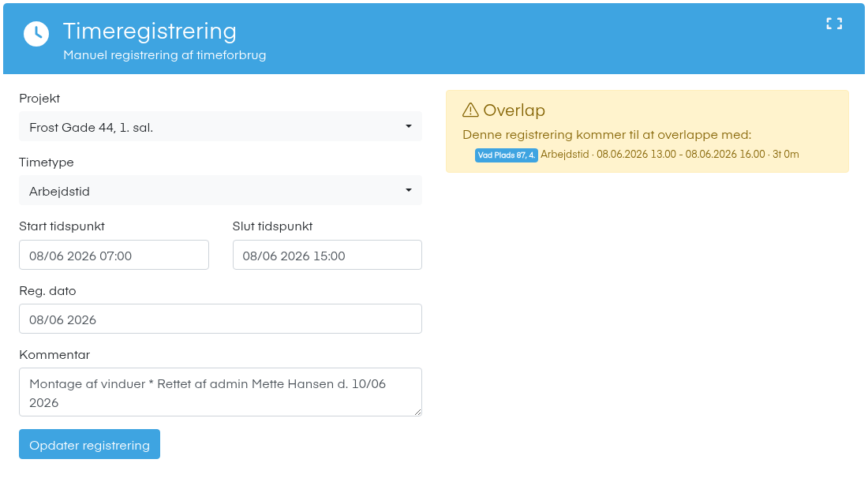Click the Start tidspunkt label
Viewport: 868px width, 478px height.
click(62, 226)
